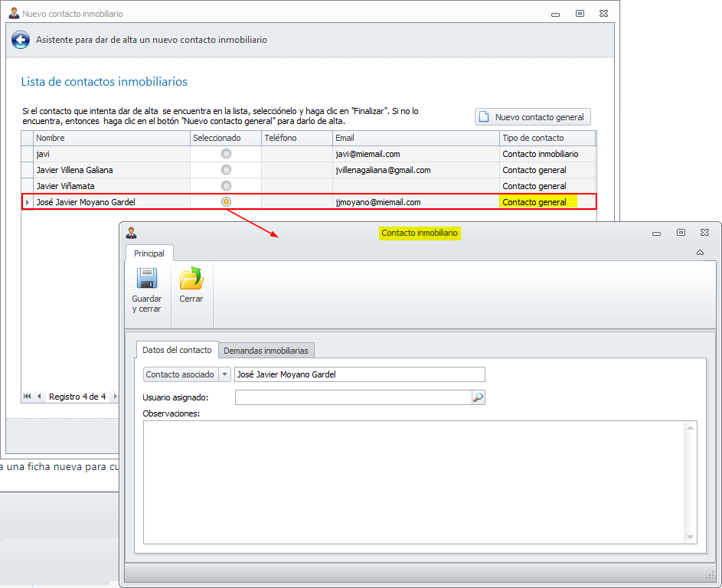
Task: Open the Principal ribbon tab
Action: coord(149,253)
